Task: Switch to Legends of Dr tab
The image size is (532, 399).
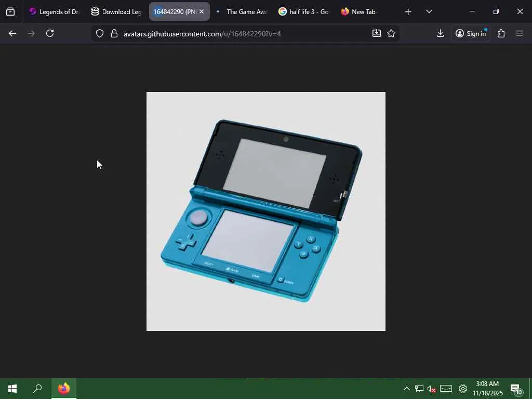Action: point(54,11)
